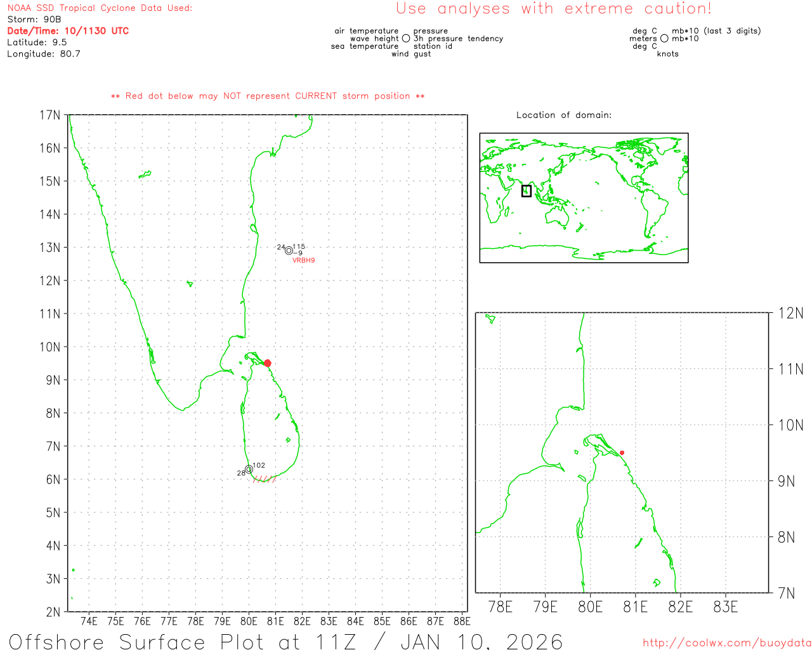Select the station circle near 6N 80E
The image size is (812, 650).
pyautogui.click(x=249, y=470)
